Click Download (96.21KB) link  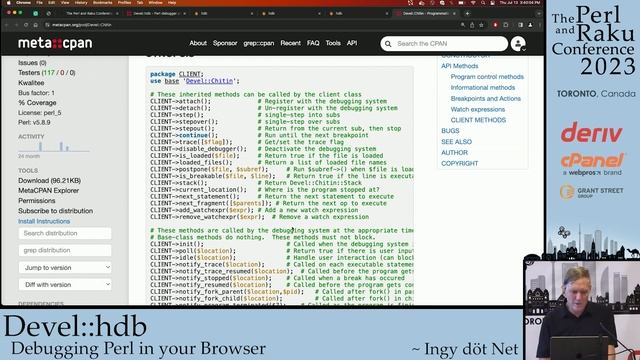pyautogui.click(x=49, y=180)
